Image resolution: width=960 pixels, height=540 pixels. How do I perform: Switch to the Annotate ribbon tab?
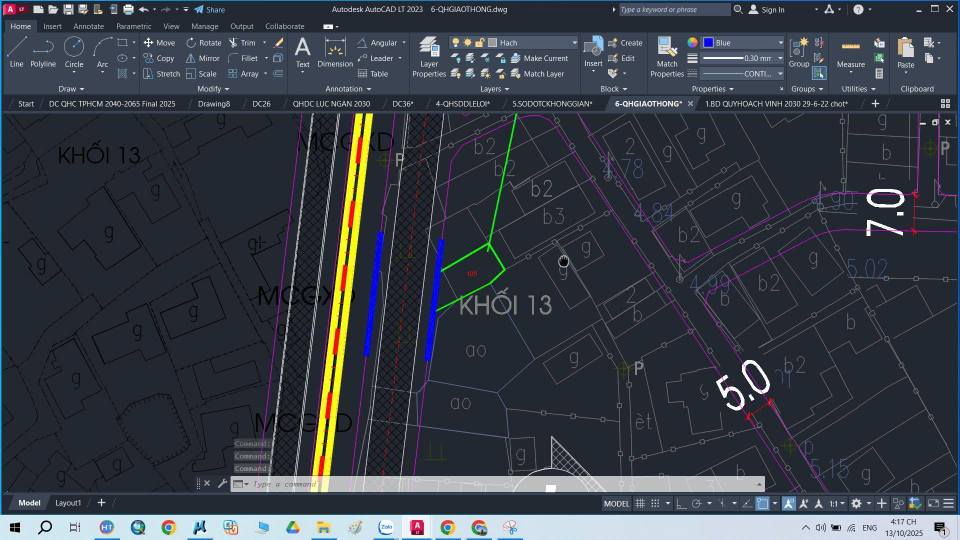(89, 26)
